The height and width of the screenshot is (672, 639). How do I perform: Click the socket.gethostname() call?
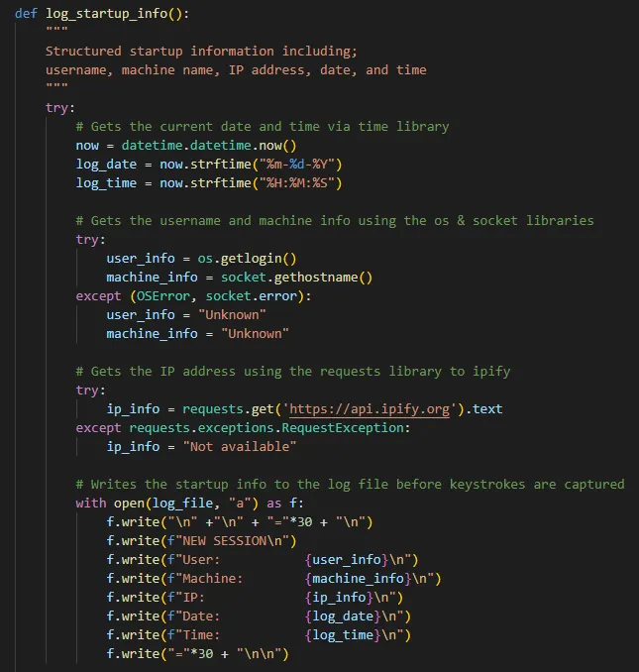tap(297, 278)
